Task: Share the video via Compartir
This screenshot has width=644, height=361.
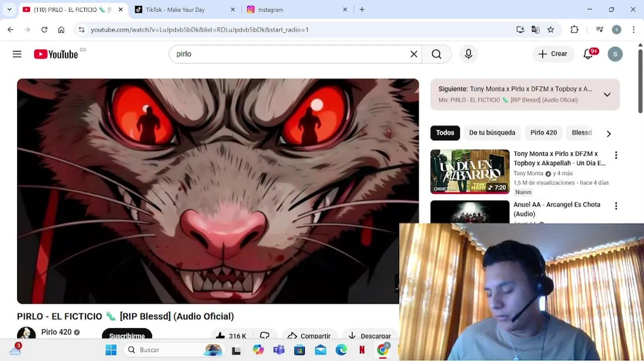Action: [x=309, y=336]
